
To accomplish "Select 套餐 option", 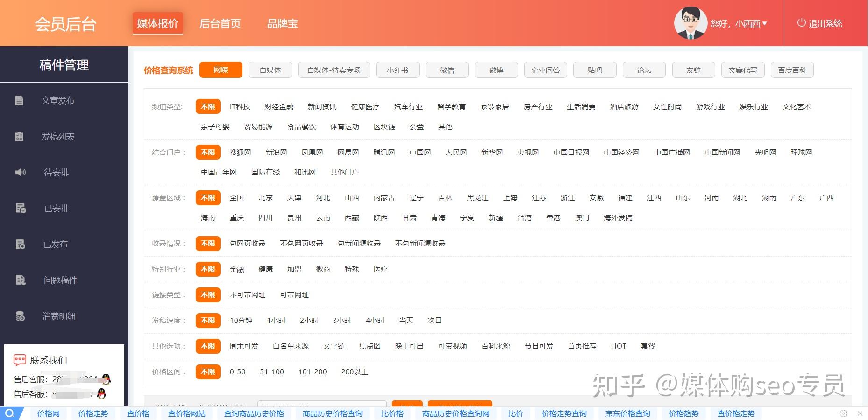I will 648,346.
